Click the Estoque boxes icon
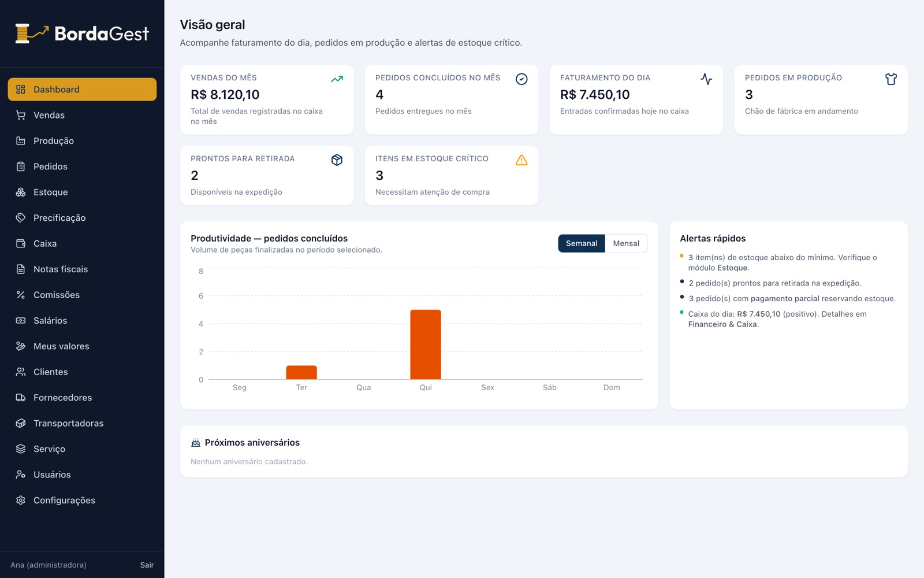This screenshot has height=578, width=924. [x=21, y=192]
